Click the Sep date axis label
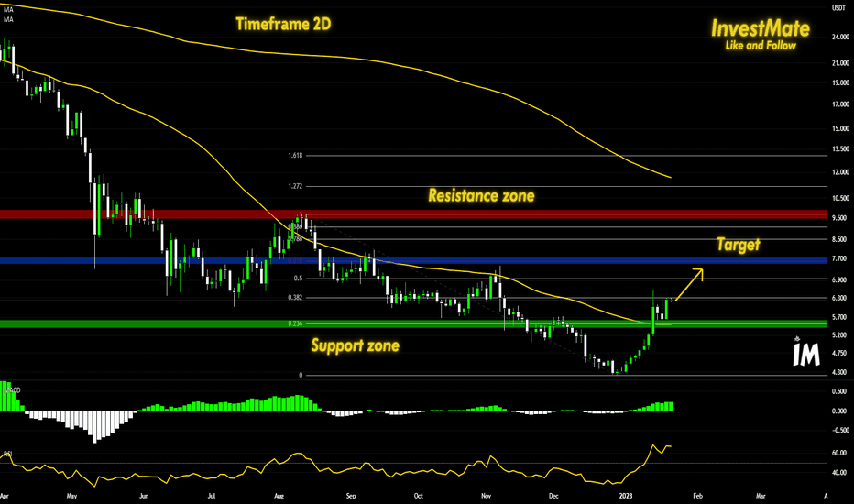854x504 pixels. pos(351,497)
